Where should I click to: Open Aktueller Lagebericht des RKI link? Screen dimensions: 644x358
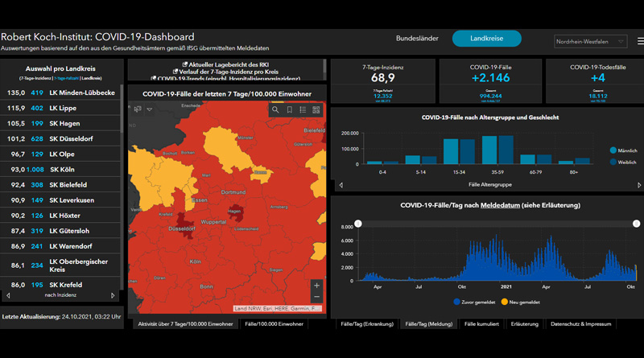(225, 64)
